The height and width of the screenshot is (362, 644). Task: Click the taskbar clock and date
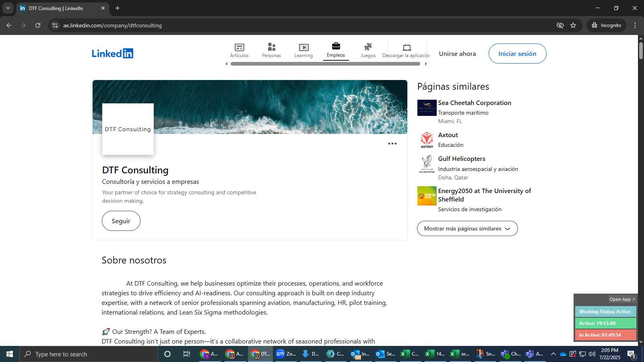tap(609, 354)
